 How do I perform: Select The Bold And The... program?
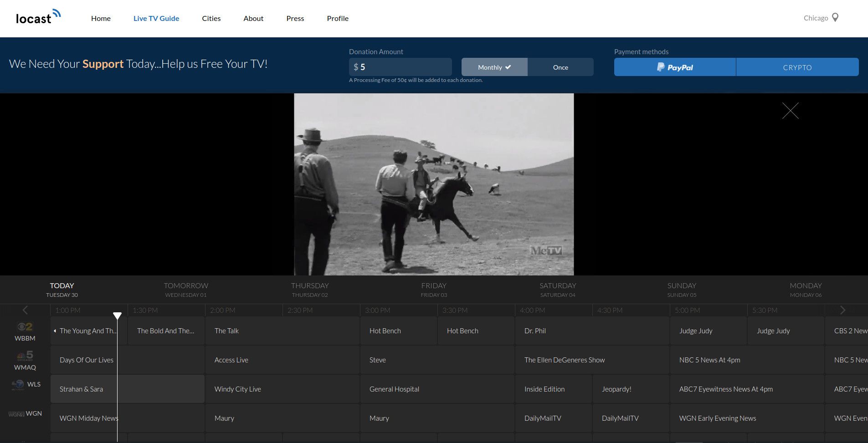coord(166,331)
